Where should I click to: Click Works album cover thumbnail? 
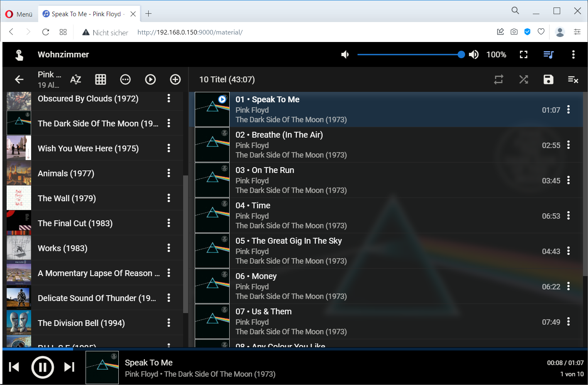click(19, 248)
